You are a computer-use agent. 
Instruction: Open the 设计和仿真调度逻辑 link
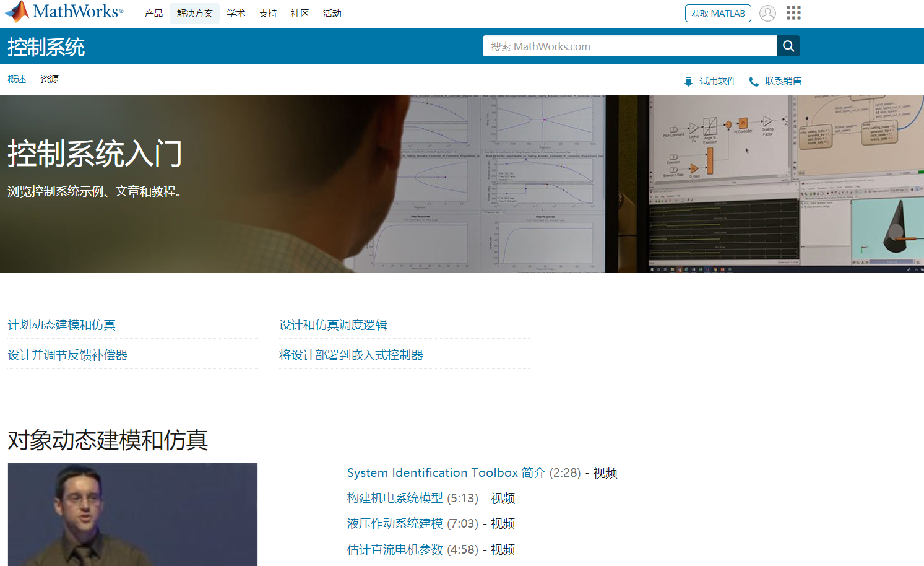coord(333,325)
